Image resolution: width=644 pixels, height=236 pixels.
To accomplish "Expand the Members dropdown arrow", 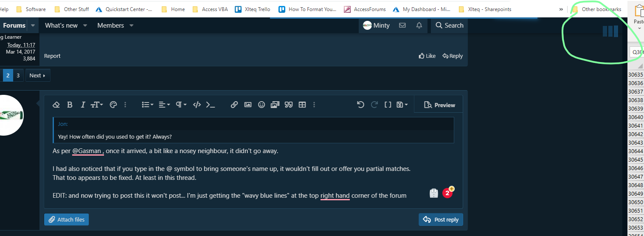I will (x=132, y=26).
